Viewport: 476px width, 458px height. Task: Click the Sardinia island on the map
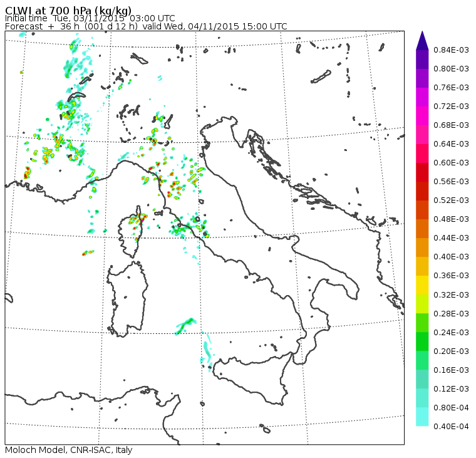(x=127, y=299)
